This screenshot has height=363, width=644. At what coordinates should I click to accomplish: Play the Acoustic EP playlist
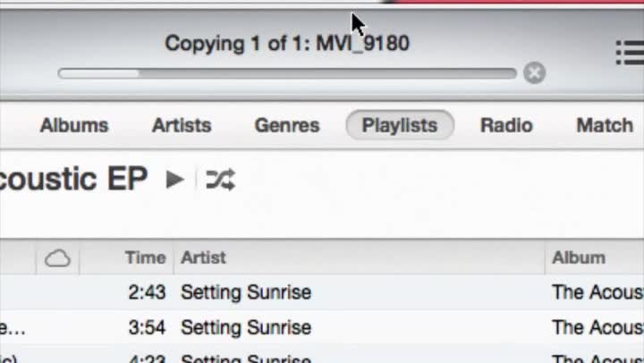click(175, 180)
